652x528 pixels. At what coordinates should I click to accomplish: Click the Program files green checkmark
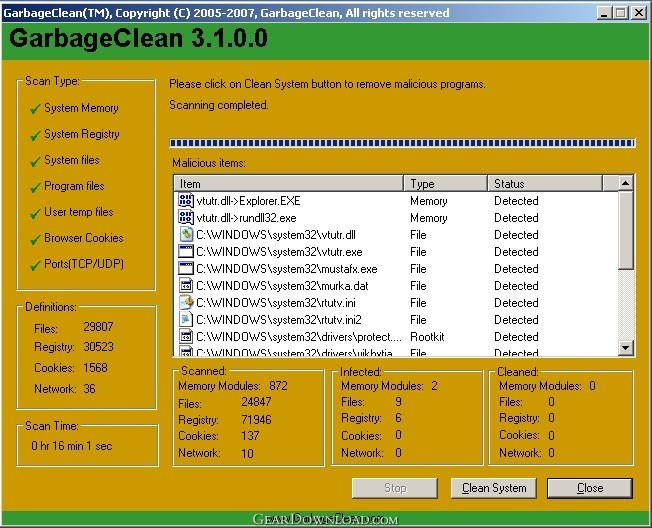[x=35, y=187]
